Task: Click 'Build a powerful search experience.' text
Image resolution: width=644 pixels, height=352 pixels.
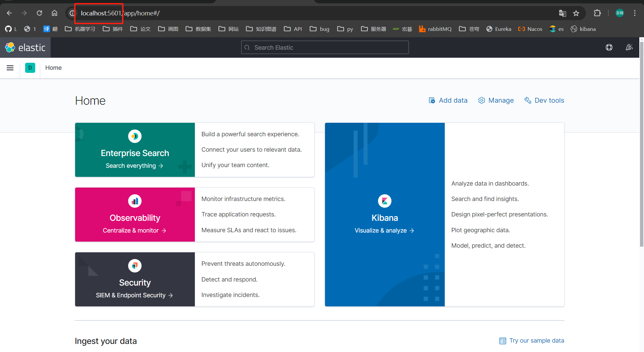Action: pyautogui.click(x=250, y=134)
